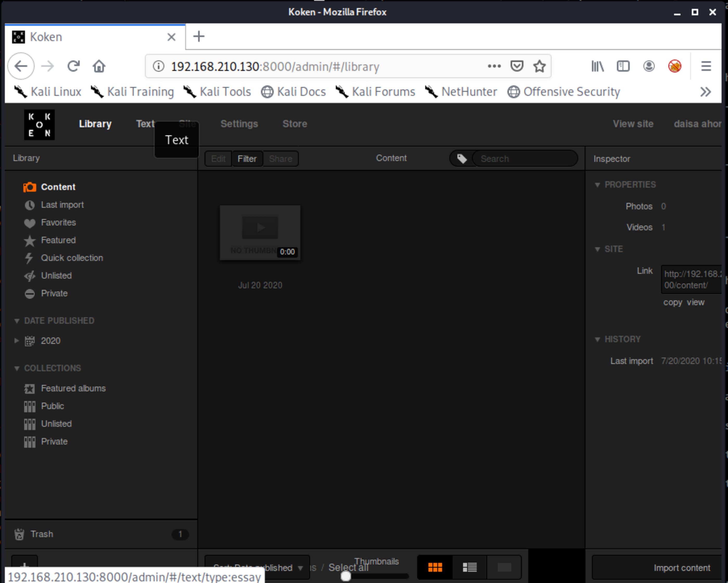Viewport: 728px width, 583px height.
Task: Open Favorites heart item in sidebar
Action: [58, 223]
